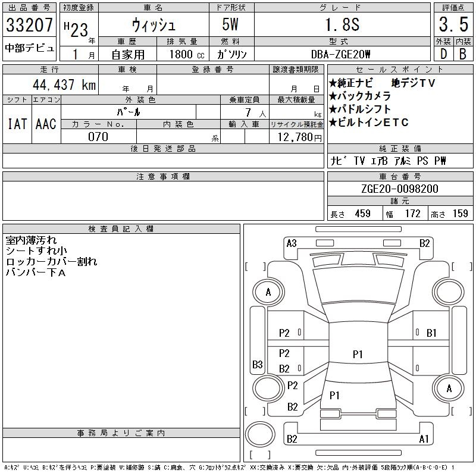This screenshot has width=476, height=476.
Task: Click the car name ウィッシュ
Action: (x=153, y=25)
